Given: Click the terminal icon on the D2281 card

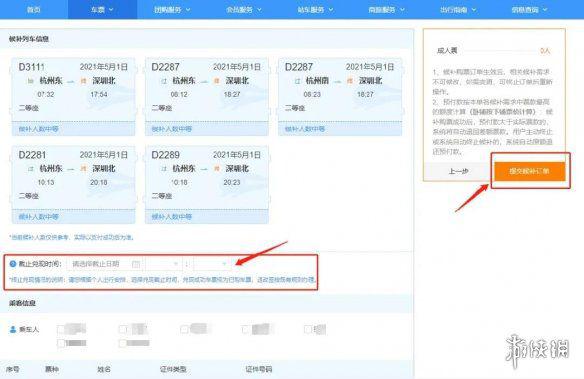Looking at the screenshot, I should 83,169.
